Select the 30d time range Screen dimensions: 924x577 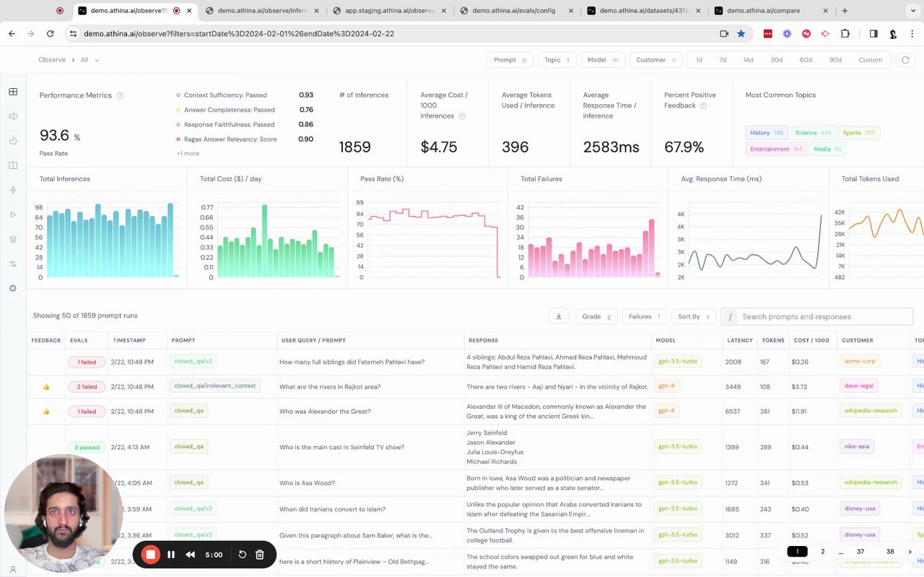(x=776, y=60)
